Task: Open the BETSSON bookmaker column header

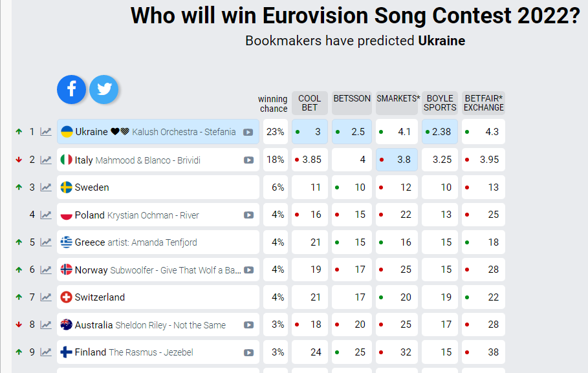Action: pos(352,103)
